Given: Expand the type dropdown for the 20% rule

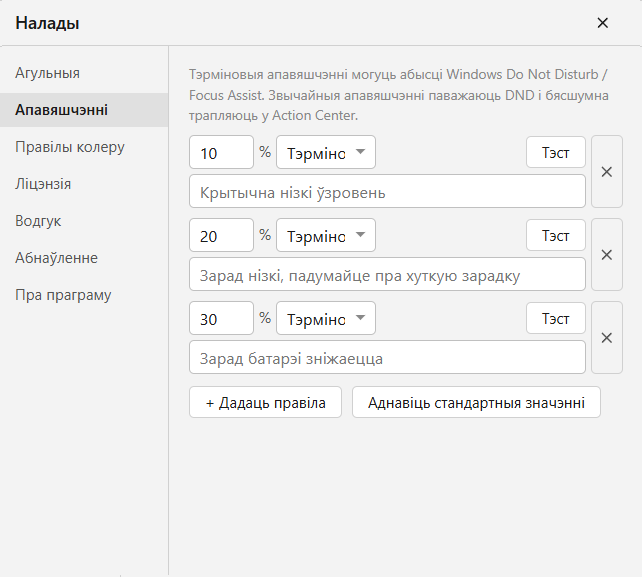Looking at the screenshot, I should click(x=326, y=235).
